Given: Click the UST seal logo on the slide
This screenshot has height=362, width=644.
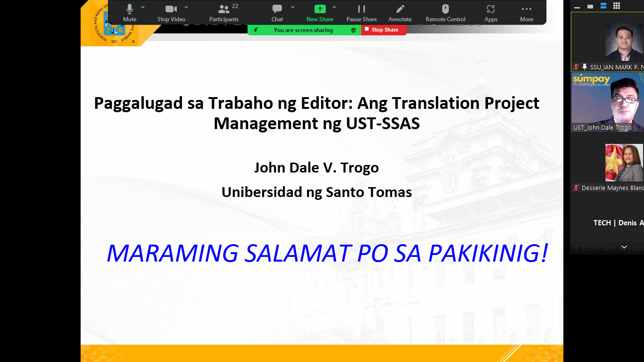Looking at the screenshot, I should [x=114, y=24].
